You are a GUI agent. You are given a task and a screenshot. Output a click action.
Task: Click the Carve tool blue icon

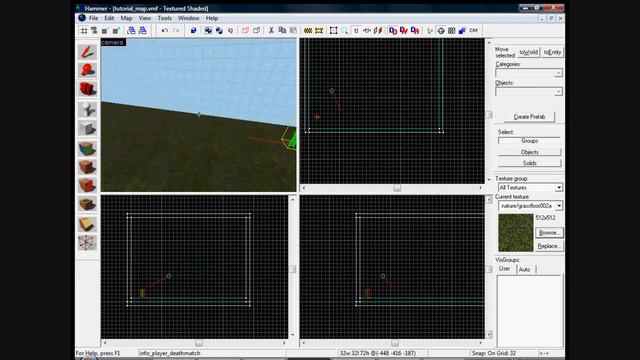tap(193, 31)
